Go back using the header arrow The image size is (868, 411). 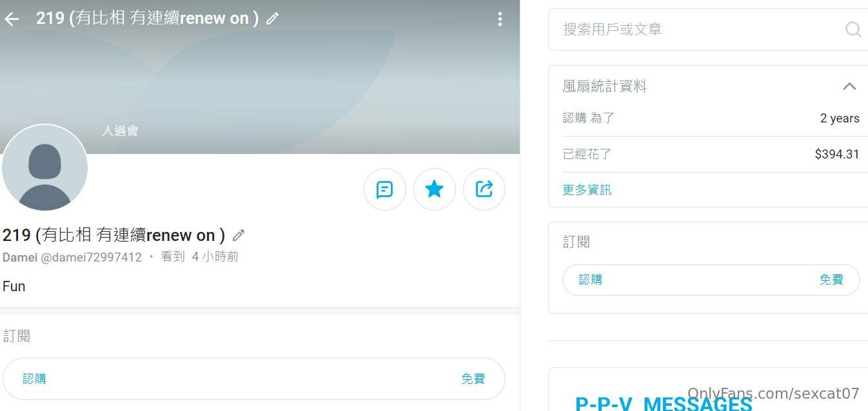tap(12, 19)
